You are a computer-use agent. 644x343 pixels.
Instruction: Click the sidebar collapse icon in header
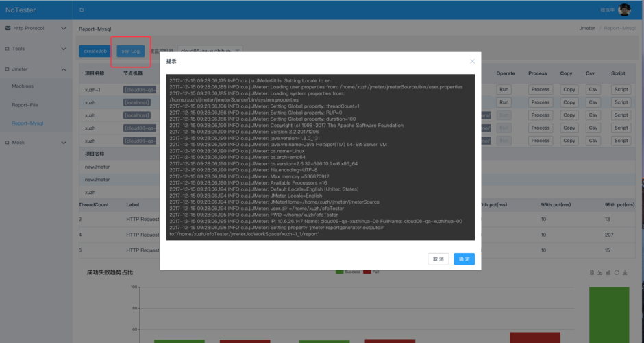click(82, 10)
